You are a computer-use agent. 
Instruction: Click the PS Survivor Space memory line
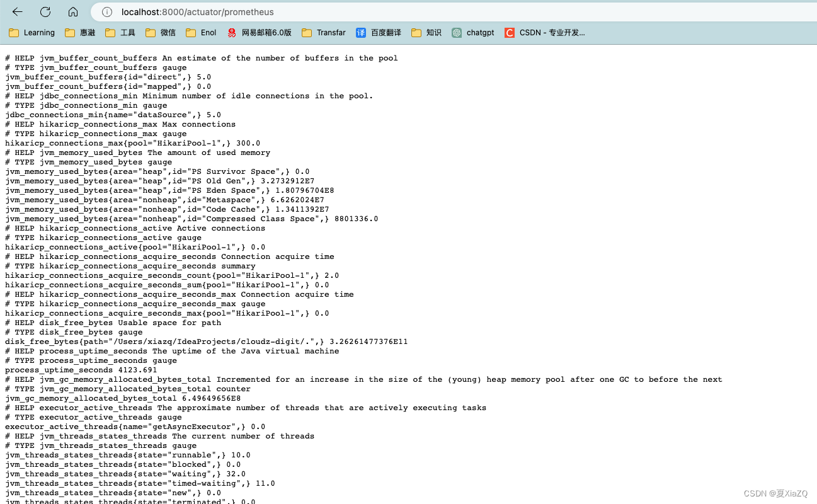157,171
